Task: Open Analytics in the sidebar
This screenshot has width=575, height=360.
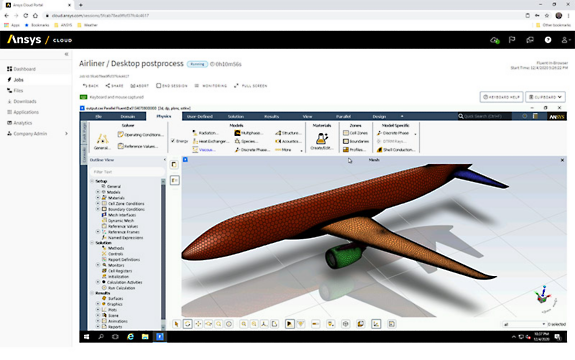Action: click(x=19, y=123)
